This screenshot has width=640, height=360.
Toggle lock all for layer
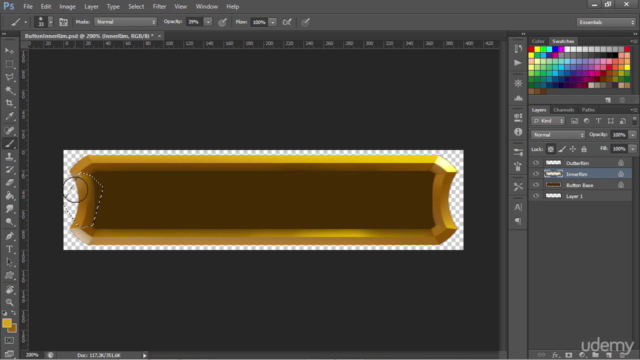coord(584,149)
